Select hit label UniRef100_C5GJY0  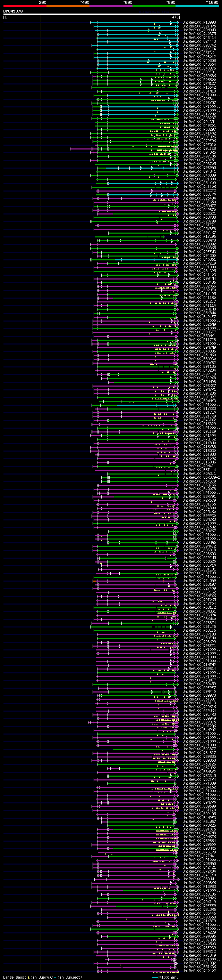click(199, 194)
